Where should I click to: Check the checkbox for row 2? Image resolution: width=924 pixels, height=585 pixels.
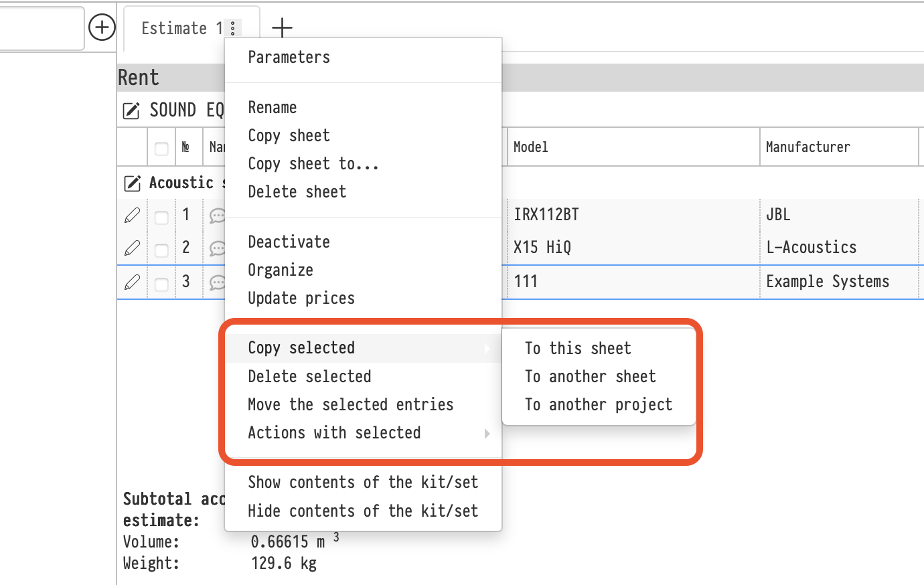coord(161,250)
